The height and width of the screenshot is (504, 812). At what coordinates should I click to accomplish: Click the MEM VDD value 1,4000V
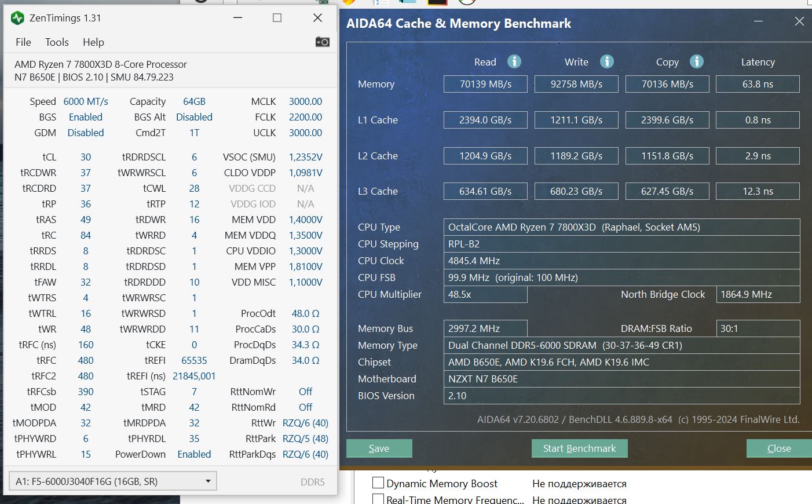click(x=305, y=220)
